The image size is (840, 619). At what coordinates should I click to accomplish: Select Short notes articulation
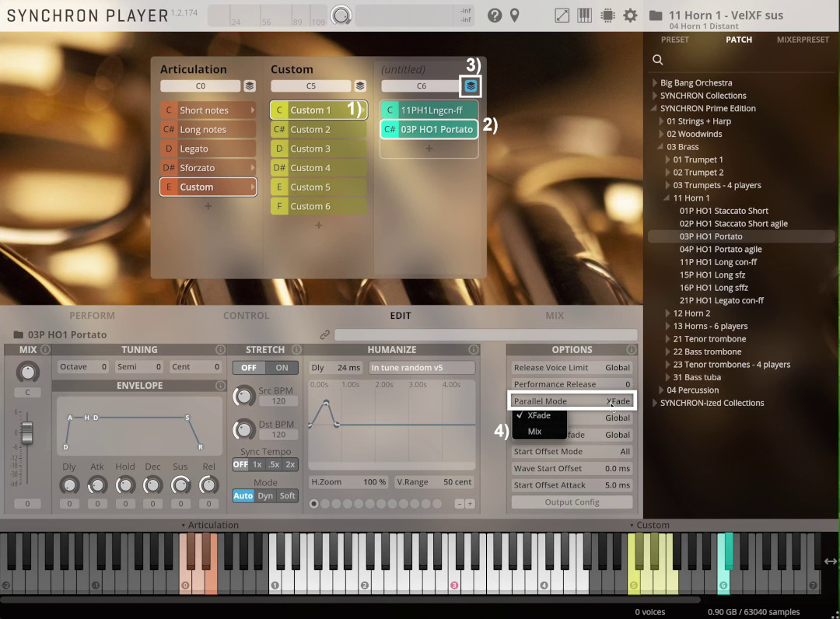pyautogui.click(x=208, y=110)
